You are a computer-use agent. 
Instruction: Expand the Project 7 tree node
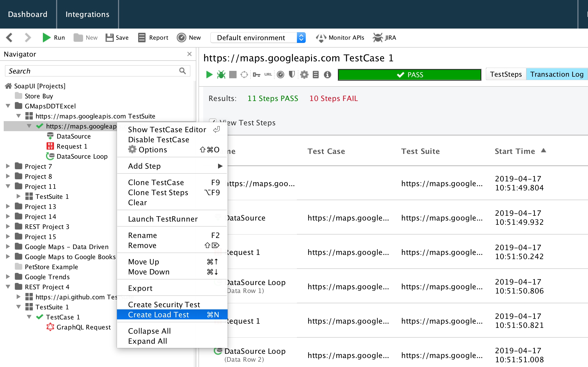(x=8, y=166)
